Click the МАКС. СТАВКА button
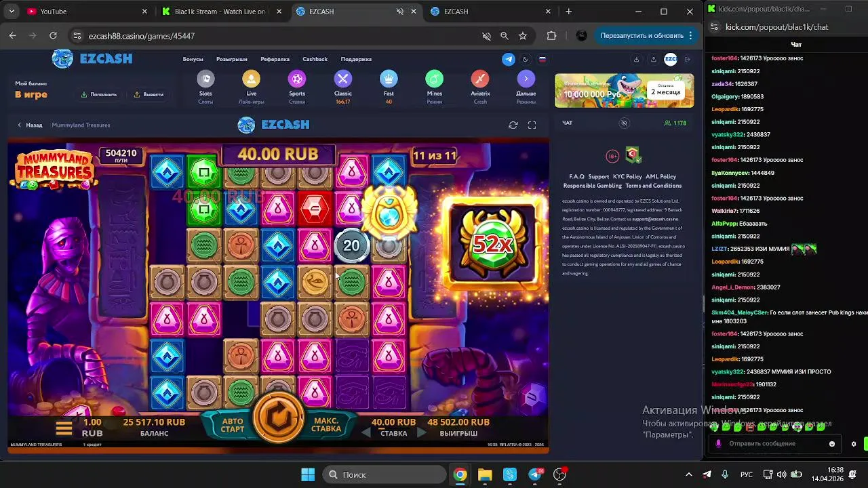 pos(326,425)
